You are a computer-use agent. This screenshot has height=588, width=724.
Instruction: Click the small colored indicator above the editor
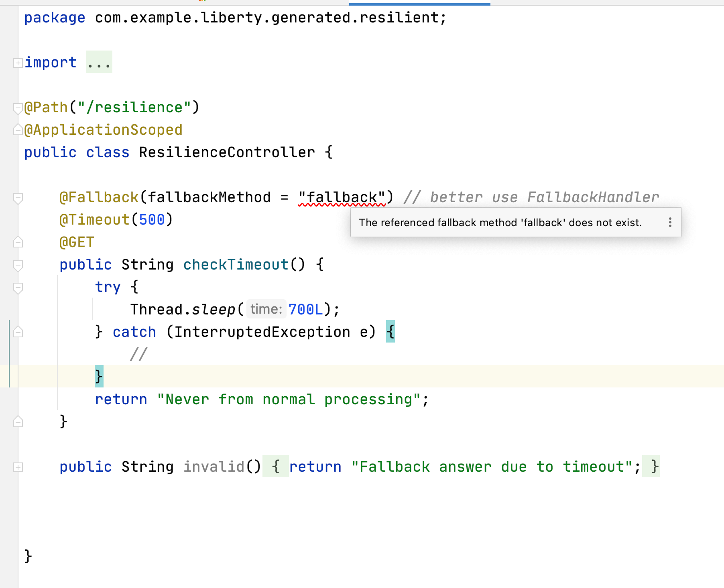click(x=203, y=2)
